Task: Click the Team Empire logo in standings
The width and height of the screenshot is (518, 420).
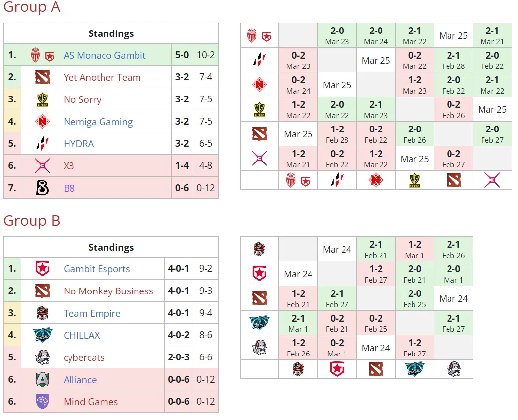Action: (x=42, y=313)
